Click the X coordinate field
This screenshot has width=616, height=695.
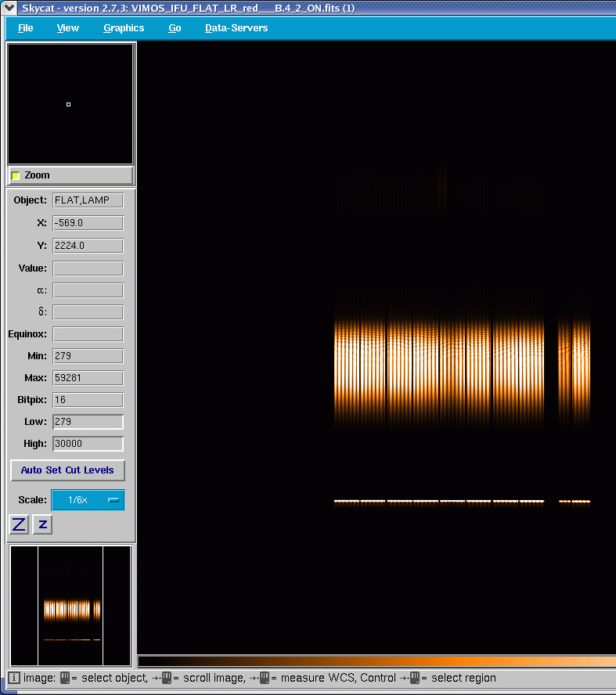[x=88, y=223]
